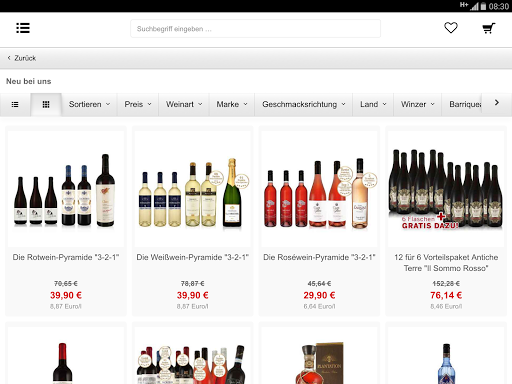Open Die Weißwein-Pyramide "3-2-1" title link
Screen dimensions: 512x384
point(193,257)
